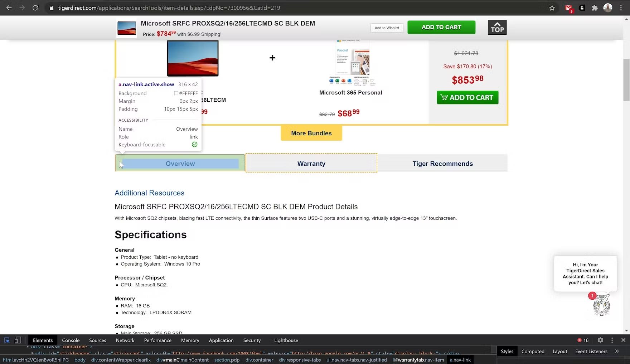
Task: Show more Styles pane tabs chevron
Action: (x=617, y=351)
